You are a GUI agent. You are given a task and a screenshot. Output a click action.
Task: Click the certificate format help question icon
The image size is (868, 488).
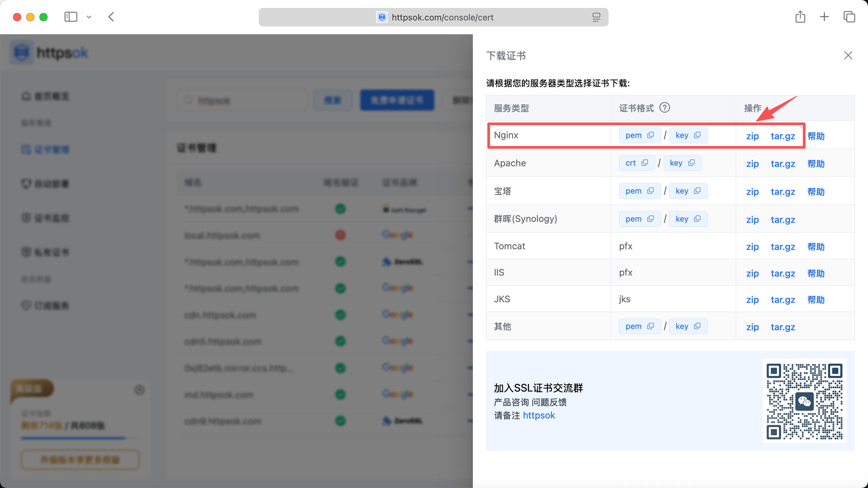pos(665,108)
